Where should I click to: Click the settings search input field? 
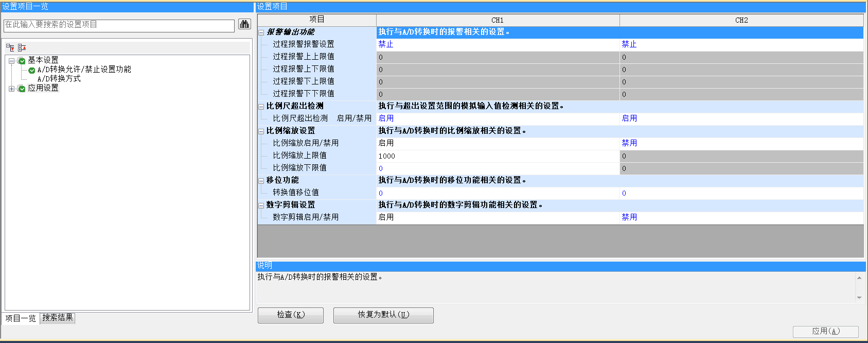tap(119, 25)
